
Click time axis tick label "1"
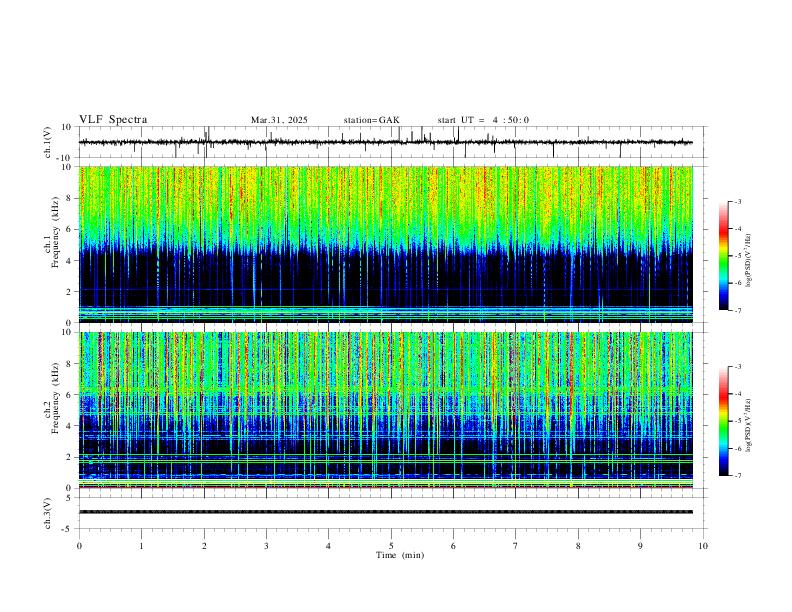click(141, 546)
